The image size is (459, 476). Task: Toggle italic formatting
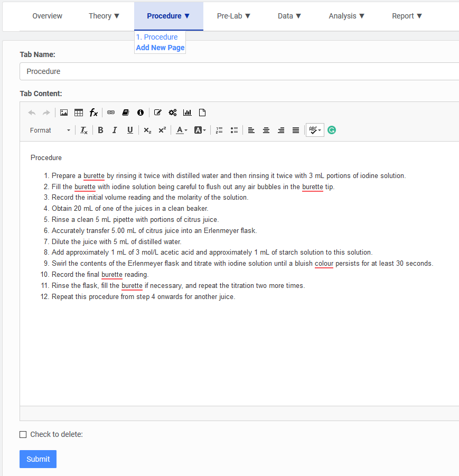point(115,130)
